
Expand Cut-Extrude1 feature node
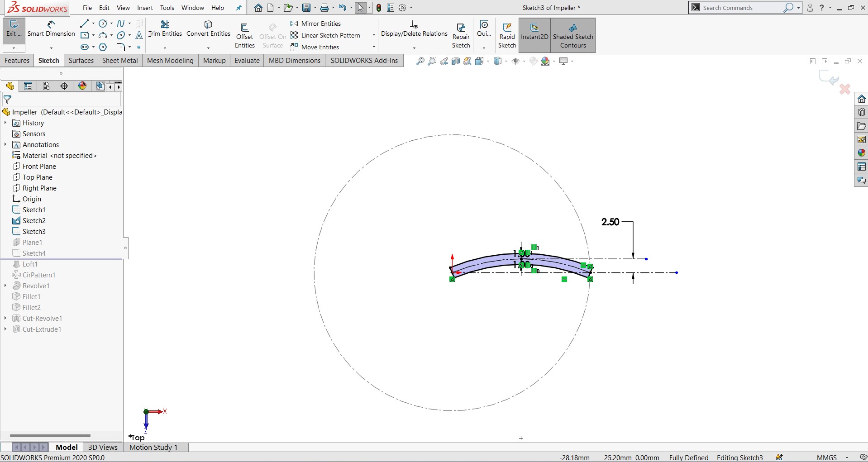coord(5,329)
